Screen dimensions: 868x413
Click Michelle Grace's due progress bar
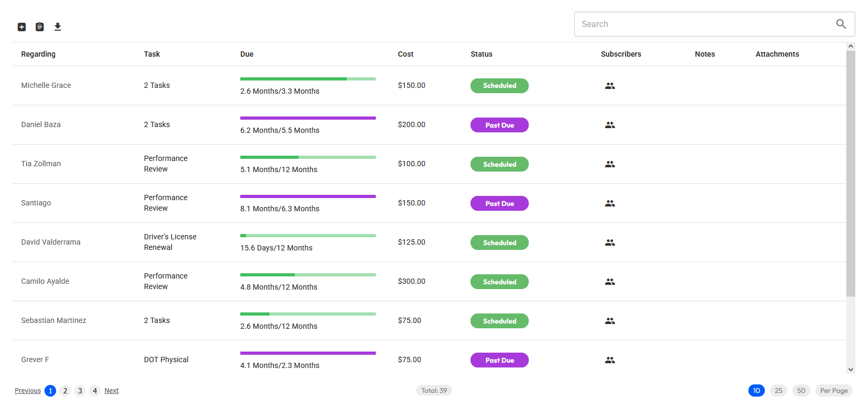(x=308, y=79)
